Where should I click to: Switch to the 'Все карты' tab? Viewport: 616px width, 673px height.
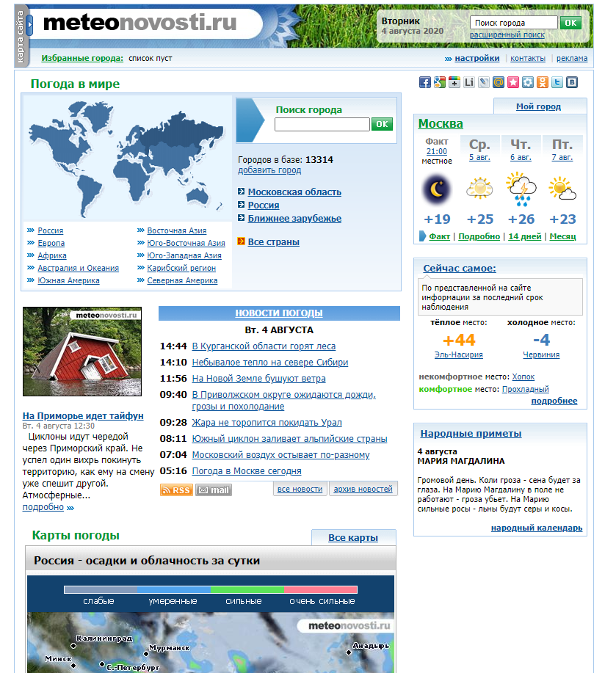click(353, 538)
